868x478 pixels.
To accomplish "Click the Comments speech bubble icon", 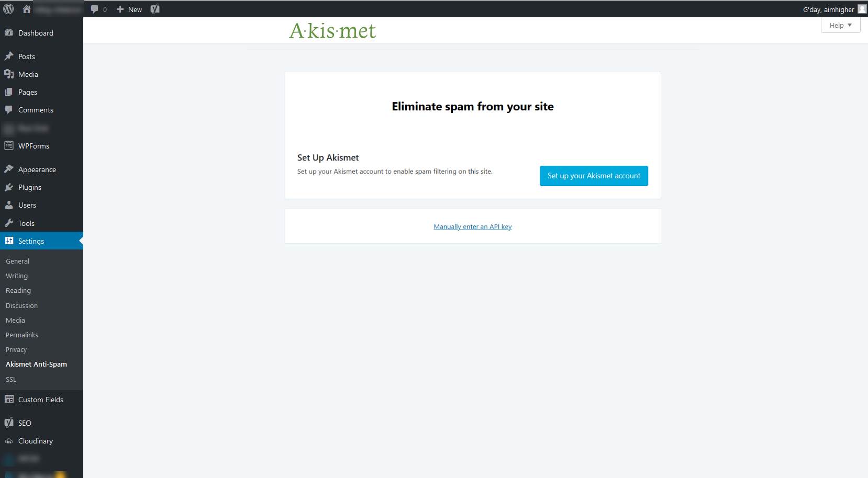I will click(9, 109).
